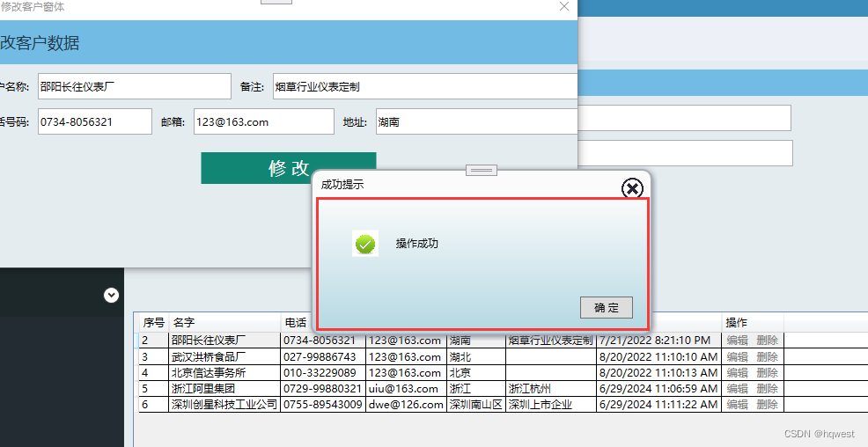Click the 序号 column header

[x=154, y=323]
